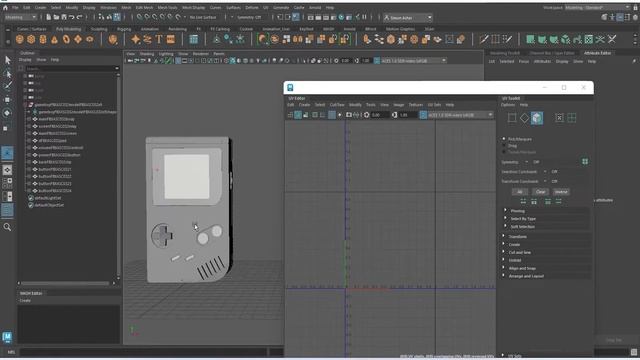Click the first green boolean shelf icon
The image size is (640, 360).
coord(530,39)
